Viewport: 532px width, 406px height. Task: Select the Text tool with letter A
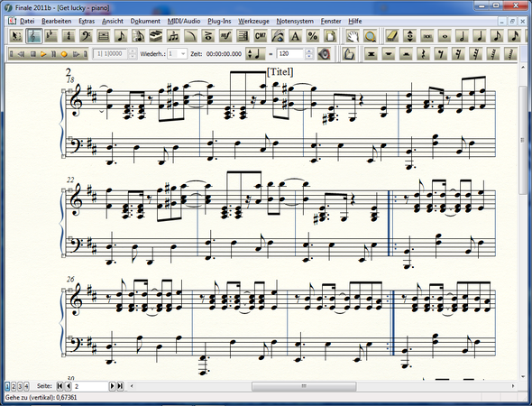point(296,36)
